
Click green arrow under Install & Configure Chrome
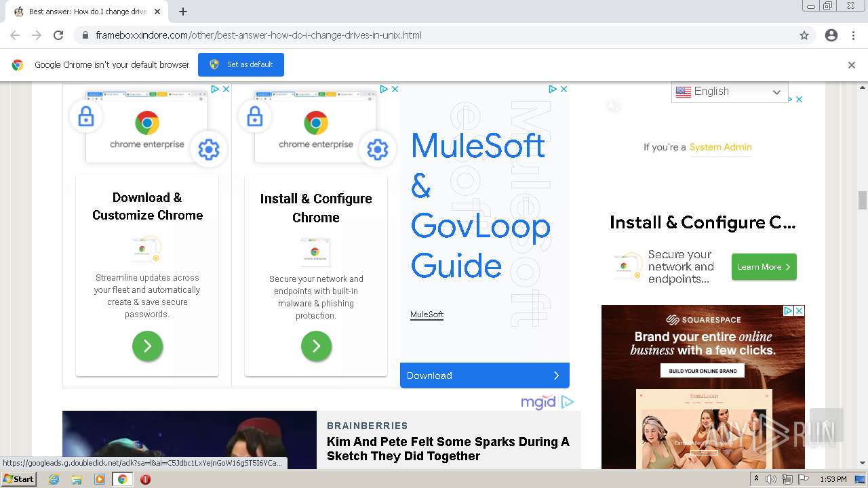click(316, 346)
